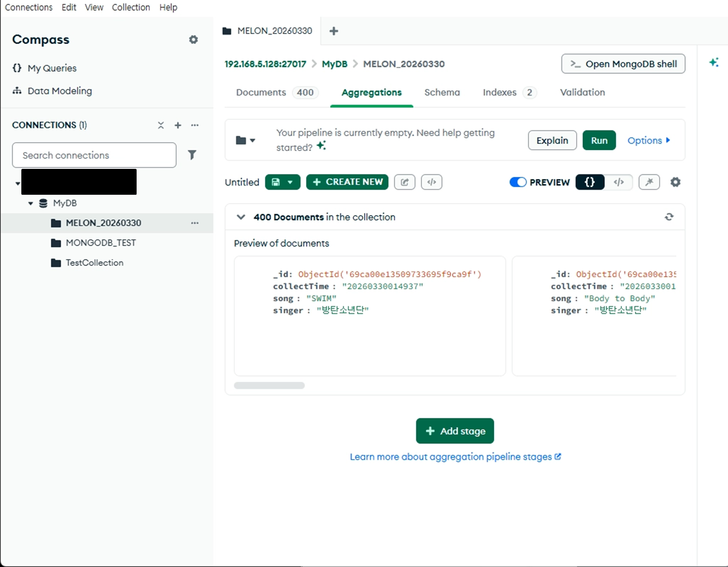Click the 192.168.5.128:27017 breadcrumb link
728x567 pixels.
266,64
